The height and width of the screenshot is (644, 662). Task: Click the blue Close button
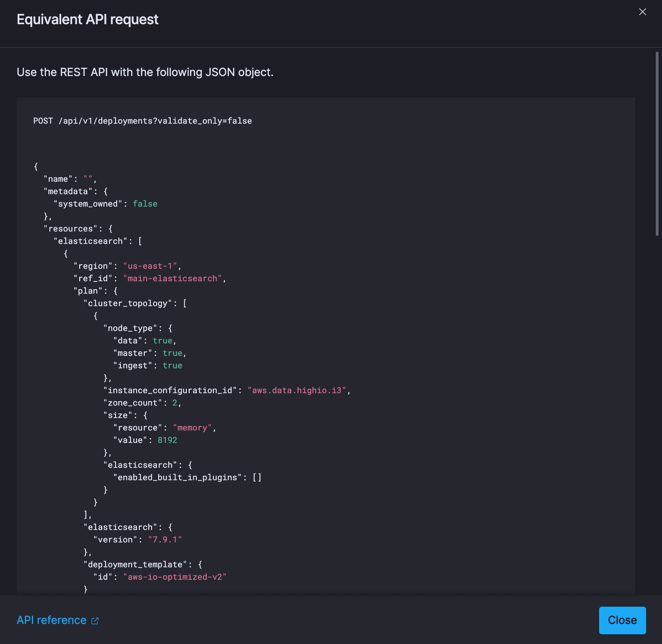coord(622,620)
